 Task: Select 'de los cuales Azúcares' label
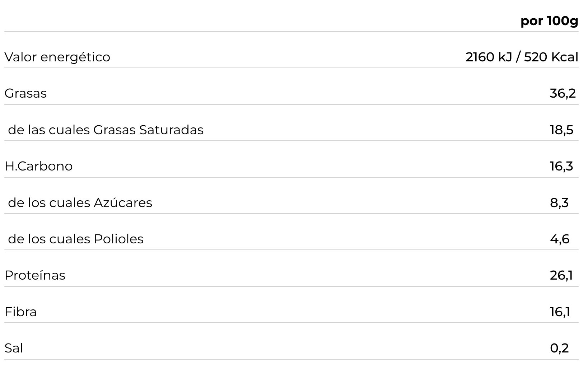(x=80, y=203)
